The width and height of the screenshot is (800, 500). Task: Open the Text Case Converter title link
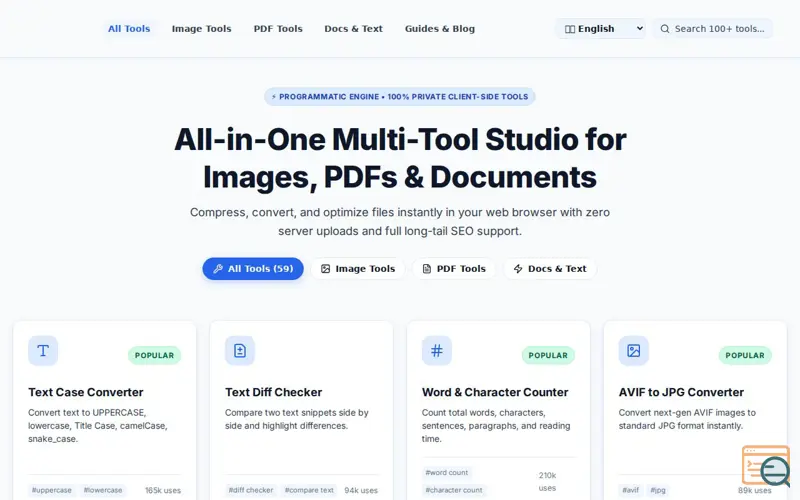tap(86, 392)
